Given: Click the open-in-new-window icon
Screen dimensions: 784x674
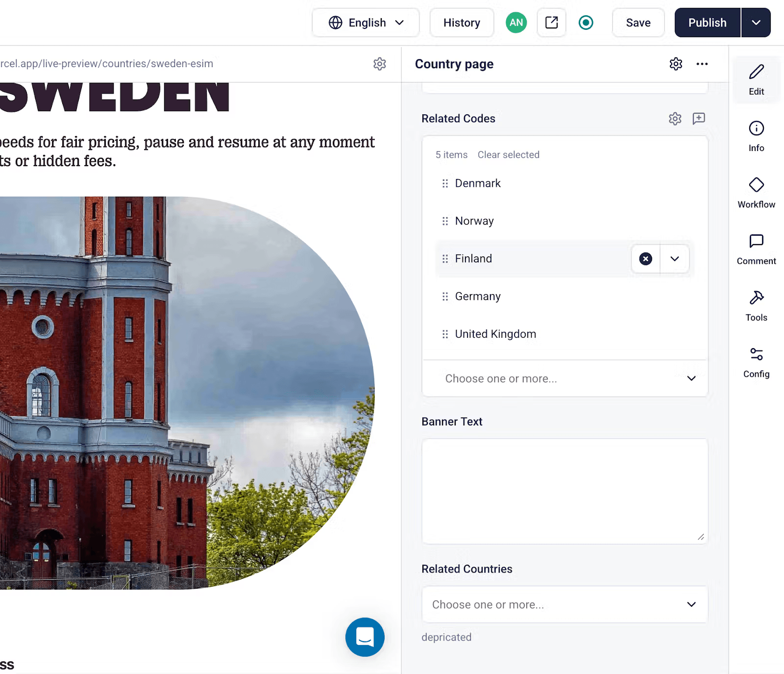Looking at the screenshot, I should (551, 23).
